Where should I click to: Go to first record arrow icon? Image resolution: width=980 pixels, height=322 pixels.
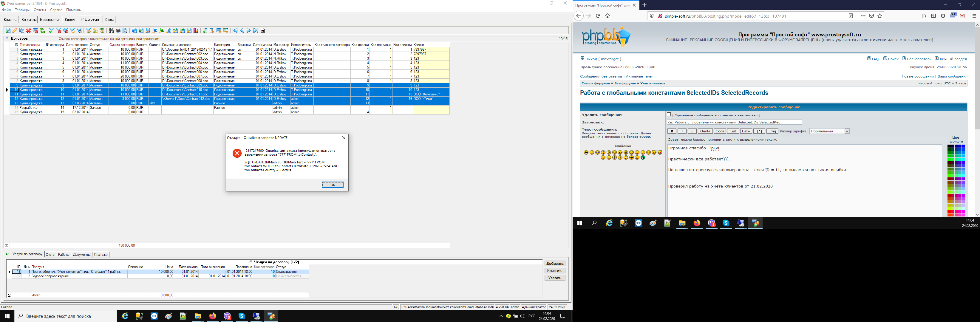coord(235,30)
